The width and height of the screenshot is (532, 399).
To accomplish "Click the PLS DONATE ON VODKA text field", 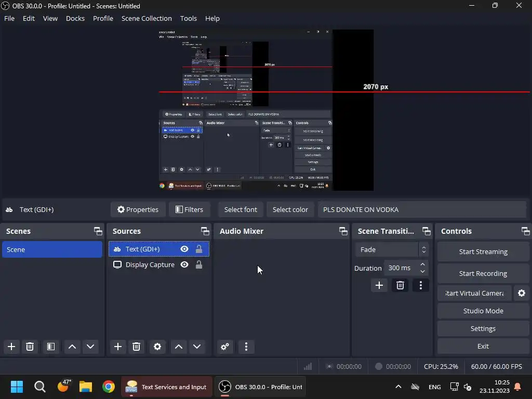I will point(422,210).
